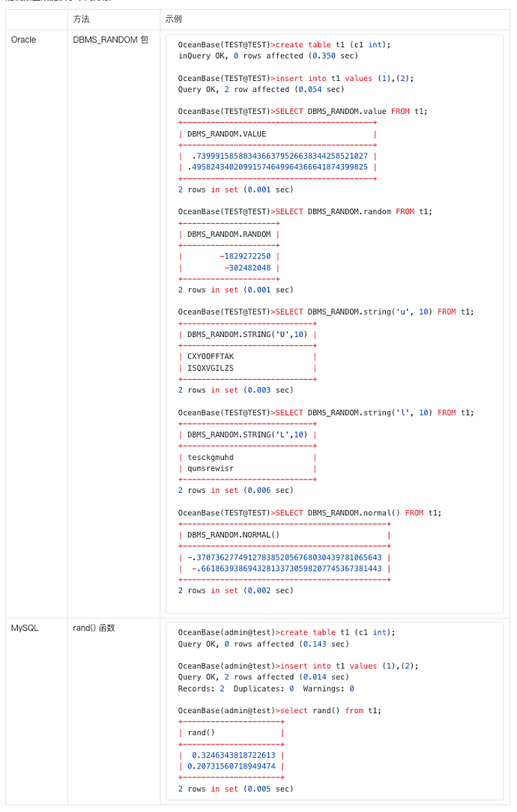This screenshot has width=517, height=812.
Task: Click 'Query OK, 2 rows affected (0.014 sec)'
Action: (x=264, y=677)
